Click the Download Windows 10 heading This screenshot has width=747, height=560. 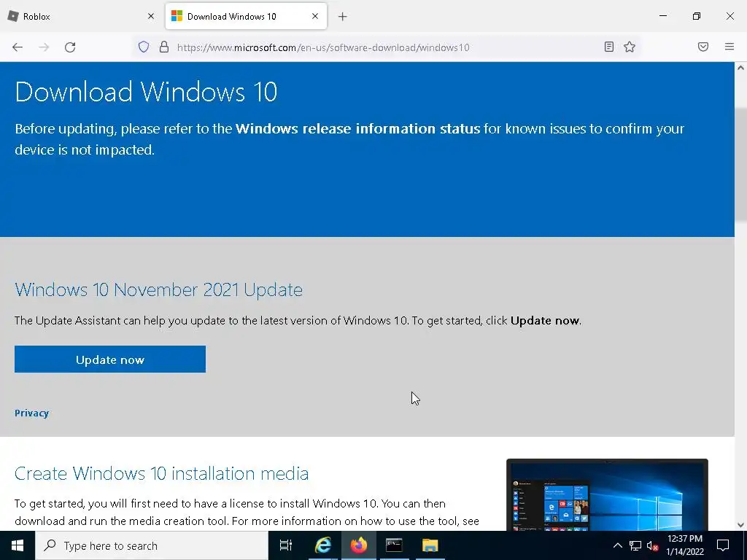point(146,92)
